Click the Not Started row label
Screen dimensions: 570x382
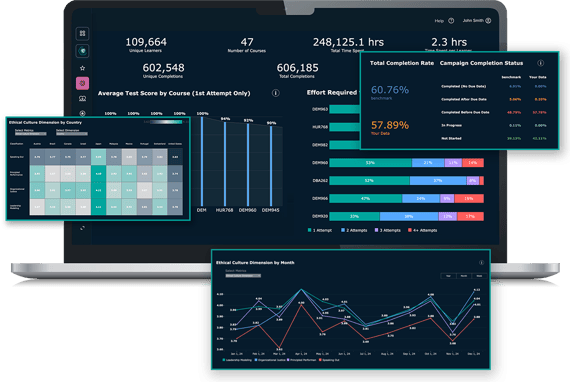(451, 138)
